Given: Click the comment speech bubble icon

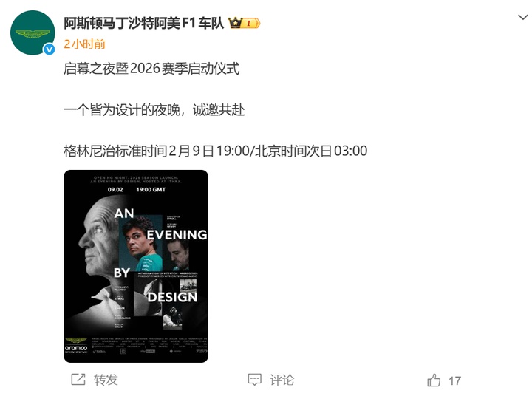Looking at the screenshot, I should coord(254,380).
